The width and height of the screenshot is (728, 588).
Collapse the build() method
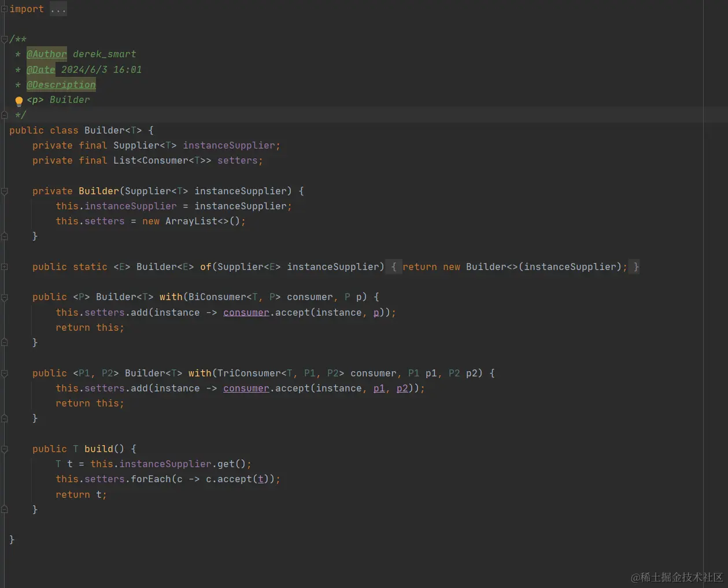(x=4, y=449)
